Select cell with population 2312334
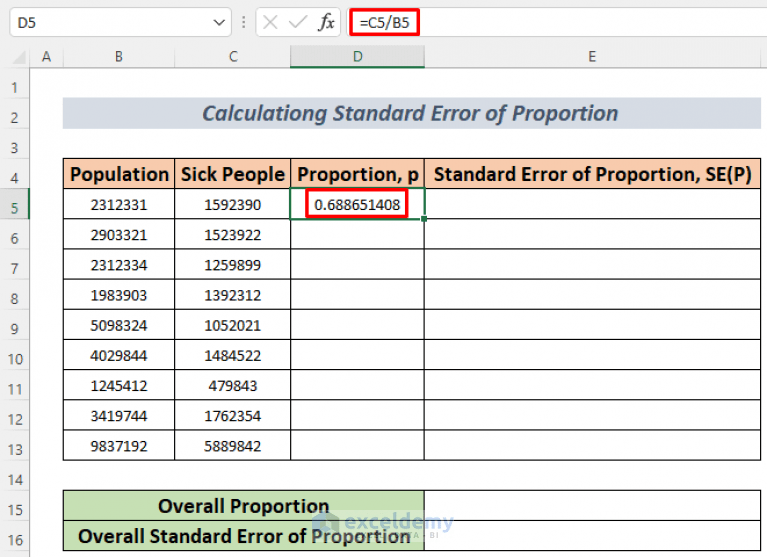This screenshot has height=557, width=767. tap(119, 265)
